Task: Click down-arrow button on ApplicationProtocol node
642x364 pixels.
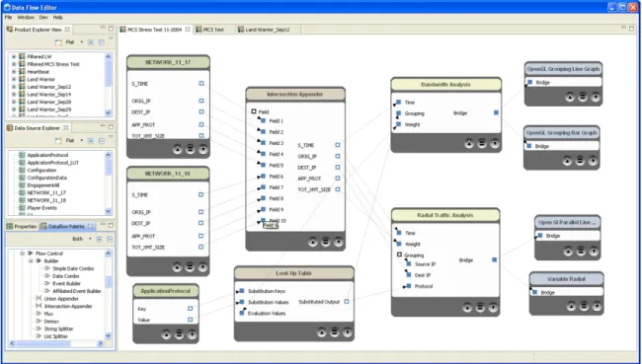Action: pyautogui.click(x=192, y=335)
